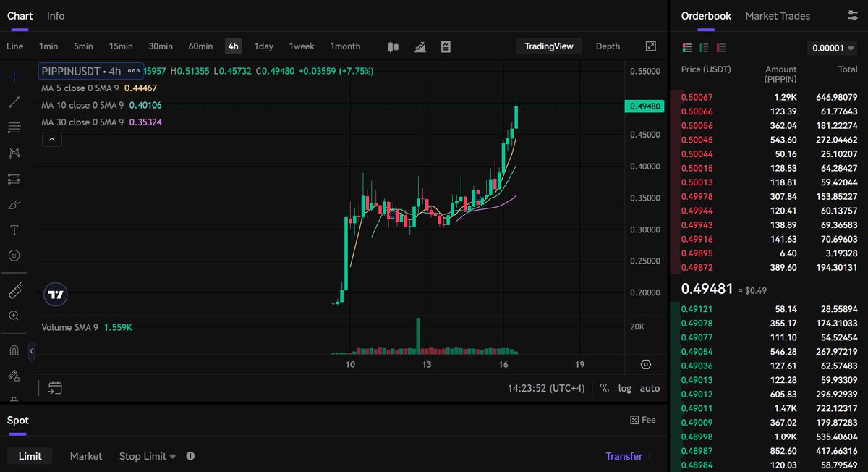Select the 4h timeframe
The image size is (868, 472).
233,46
